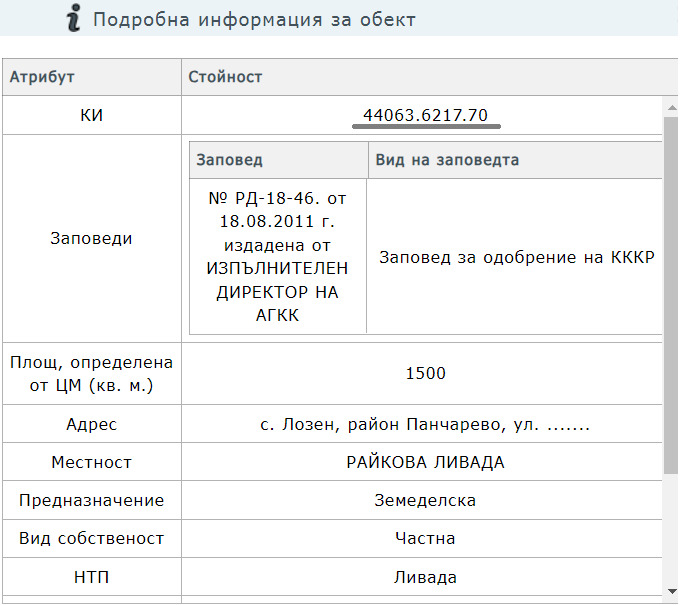Select the address с. Лозен, район Панчарево
The width and height of the screenshot is (682, 605).
coord(425,425)
